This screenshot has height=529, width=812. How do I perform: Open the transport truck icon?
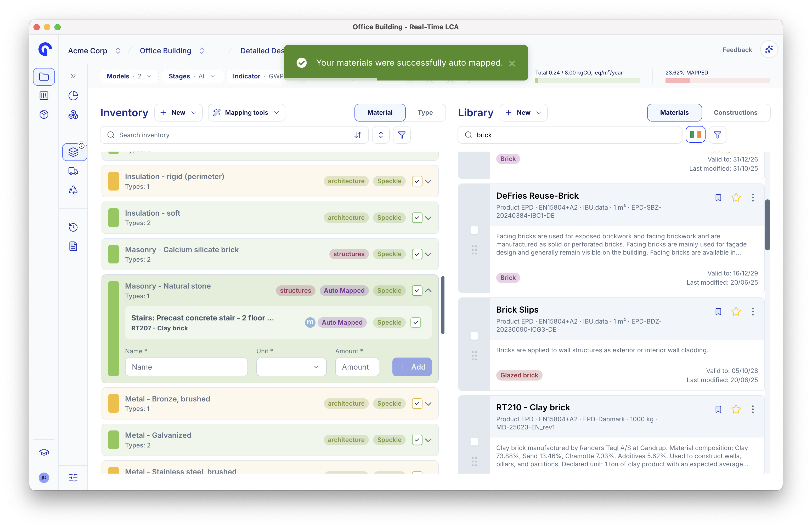click(73, 171)
